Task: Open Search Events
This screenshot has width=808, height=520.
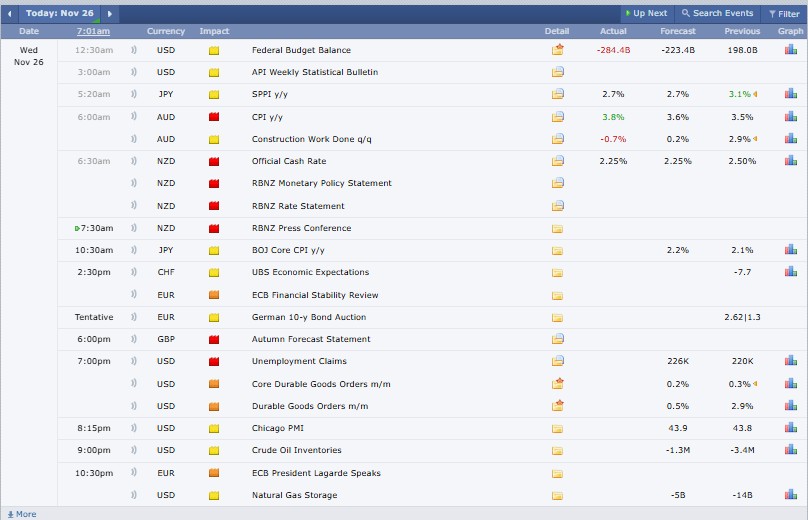Action: [717, 13]
